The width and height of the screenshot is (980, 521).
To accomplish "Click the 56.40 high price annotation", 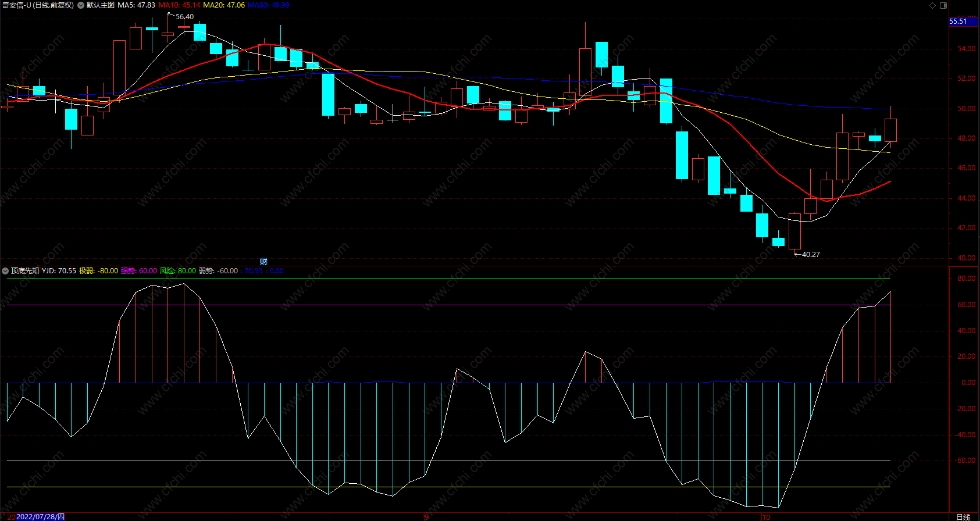I will pyautogui.click(x=185, y=17).
